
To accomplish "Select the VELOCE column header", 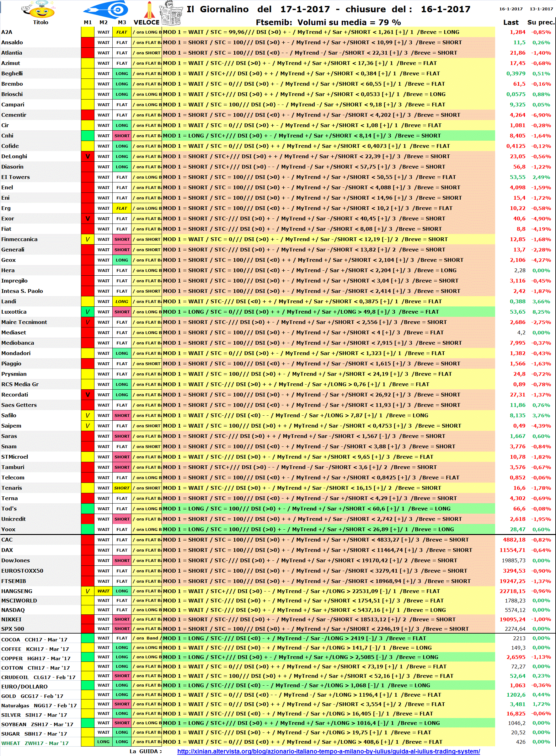I will pyautogui.click(x=147, y=22).
